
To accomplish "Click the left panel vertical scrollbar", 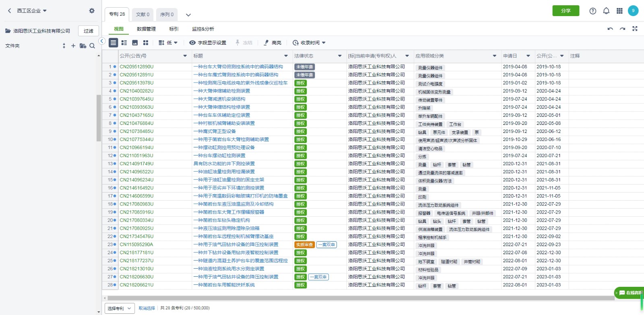I will coord(99,118).
